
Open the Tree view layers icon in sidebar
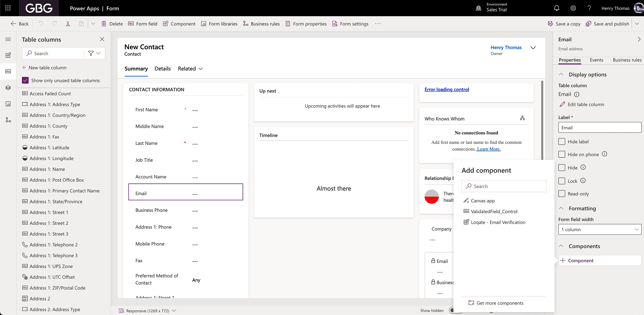8,88
